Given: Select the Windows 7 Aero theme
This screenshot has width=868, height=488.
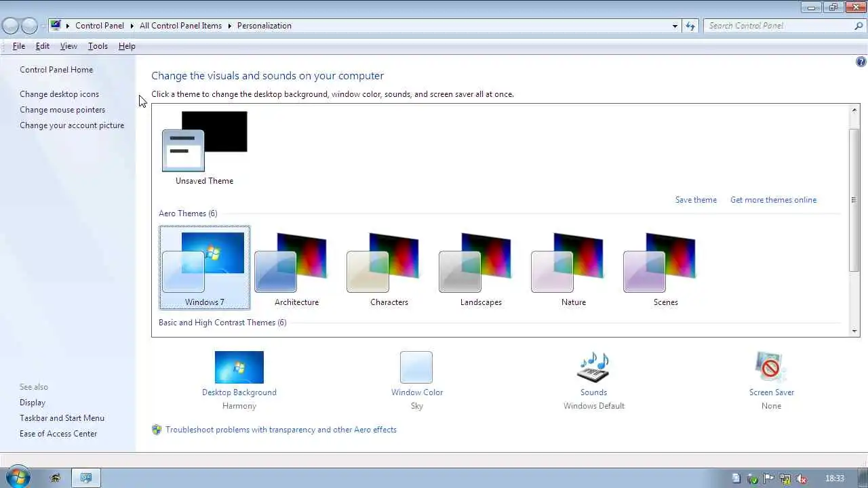Looking at the screenshot, I should click(204, 268).
